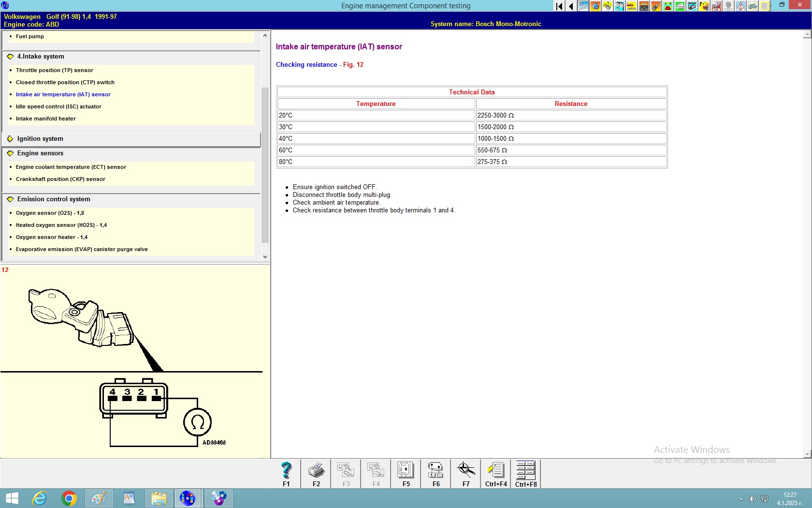The width and height of the screenshot is (812, 508).
Task: Expand the Ignition system section
Action: 10,139
